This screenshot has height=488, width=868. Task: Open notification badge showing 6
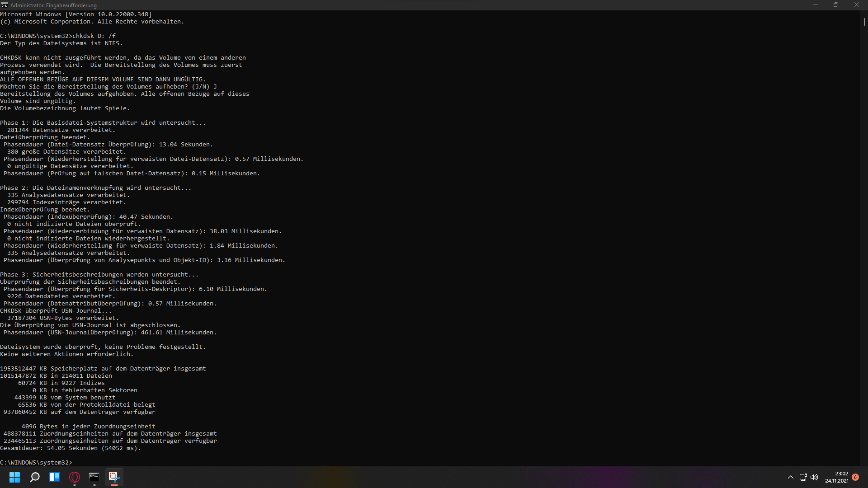[855, 477]
